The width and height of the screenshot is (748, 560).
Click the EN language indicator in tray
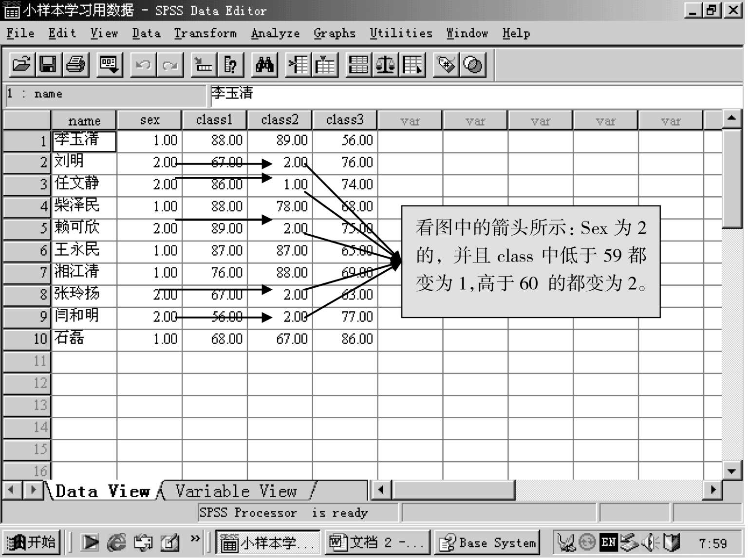[x=608, y=542]
